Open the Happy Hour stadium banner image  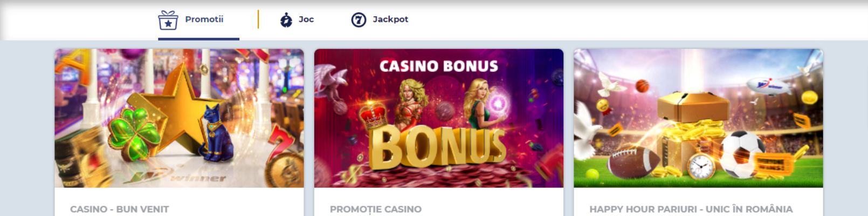(698, 118)
